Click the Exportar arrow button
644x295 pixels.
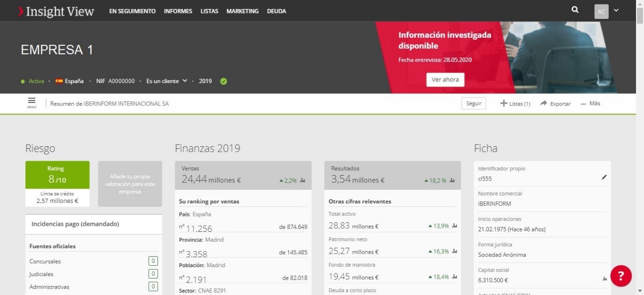coord(555,103)
